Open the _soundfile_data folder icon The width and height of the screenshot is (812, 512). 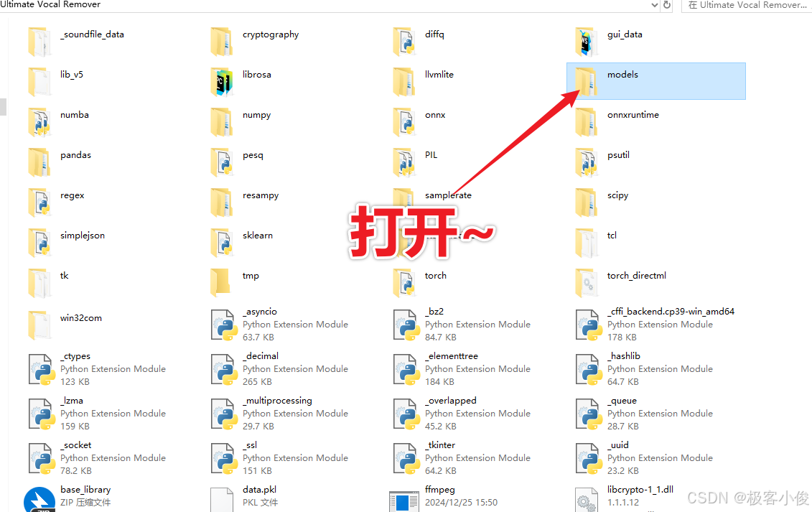pos(40,42)
